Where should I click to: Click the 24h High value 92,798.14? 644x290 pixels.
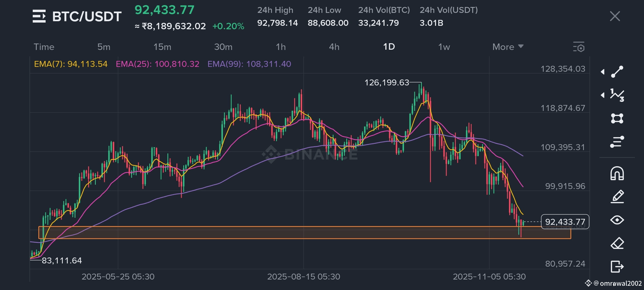(x=277, y=23)
